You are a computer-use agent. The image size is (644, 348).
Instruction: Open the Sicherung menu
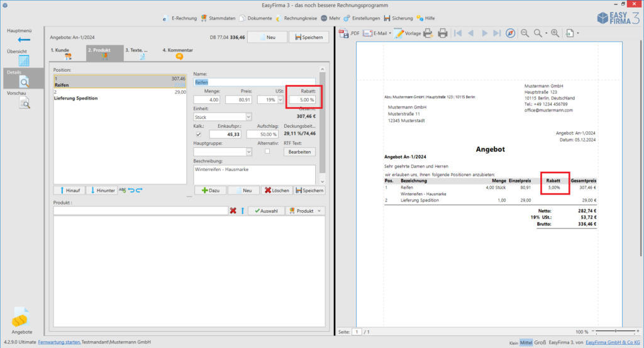click(398, 18)
